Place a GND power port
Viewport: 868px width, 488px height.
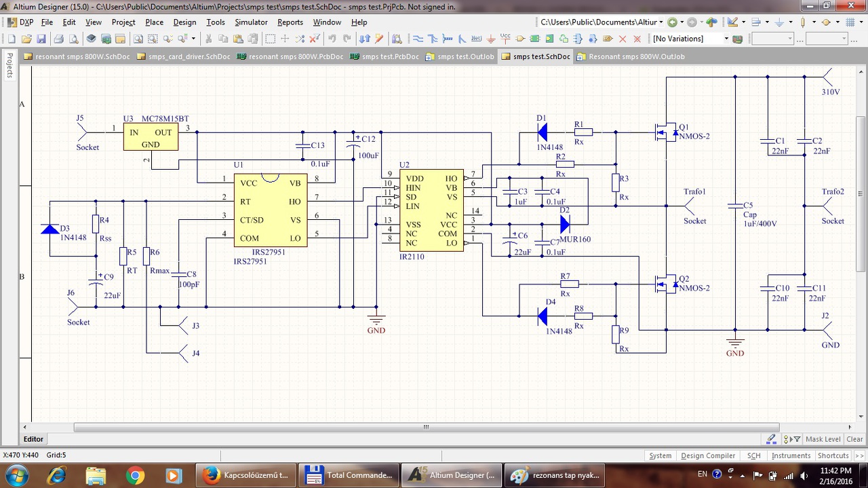point(491,39)
